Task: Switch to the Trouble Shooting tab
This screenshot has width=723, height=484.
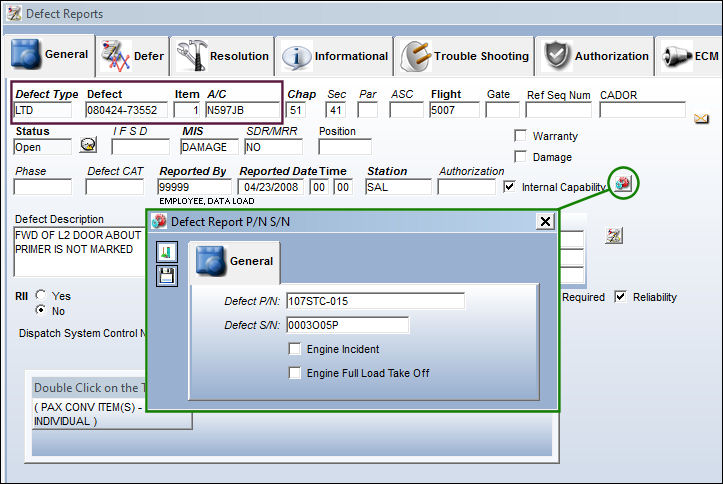Action: [465, 56]
